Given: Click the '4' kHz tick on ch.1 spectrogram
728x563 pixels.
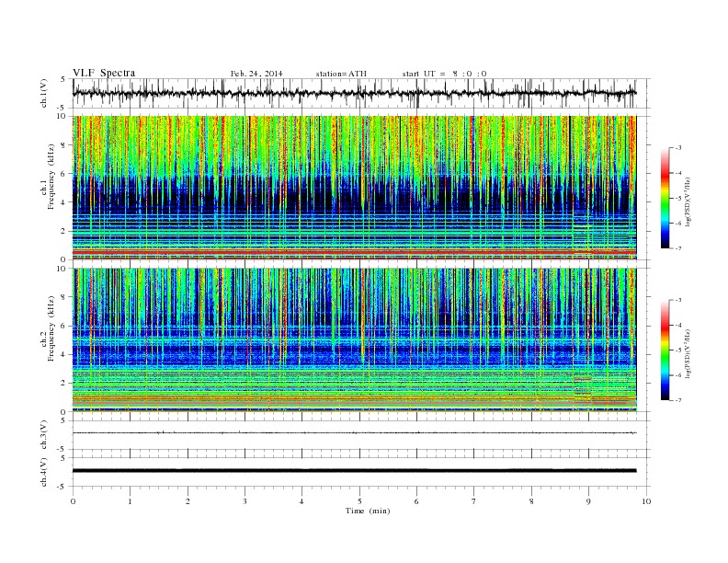Looking at the screenshot, I should pyautogui.click(x=64, y=202).
